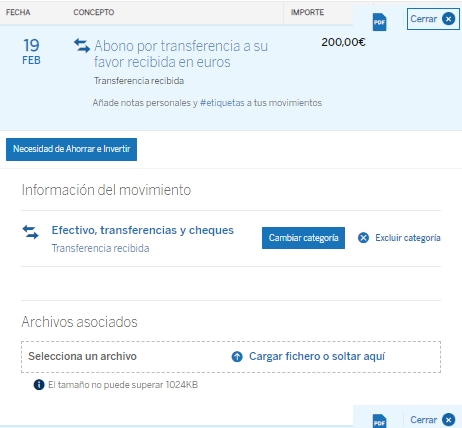
Task: Click the Selecciona un archivo drop area
Action: pos(231,357)
